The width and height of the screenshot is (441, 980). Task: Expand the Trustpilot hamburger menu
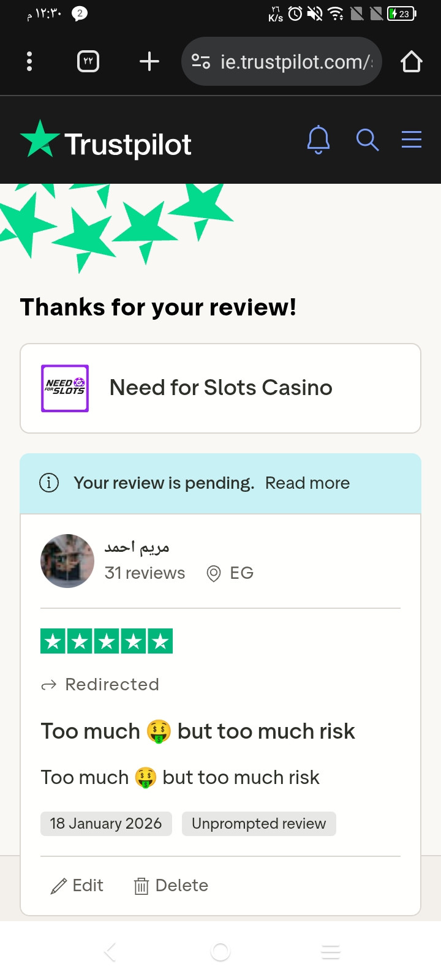click(x=411, y=140)
